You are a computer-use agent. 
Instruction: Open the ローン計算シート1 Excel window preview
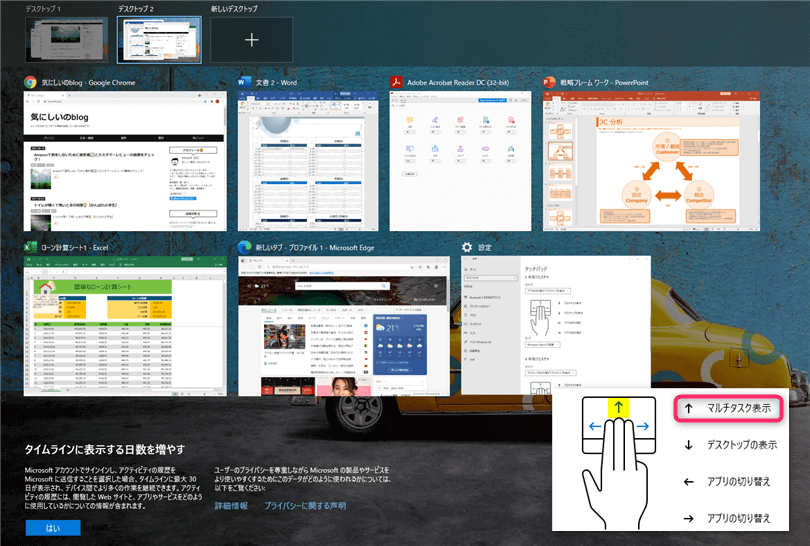click(x=125, y=326)
